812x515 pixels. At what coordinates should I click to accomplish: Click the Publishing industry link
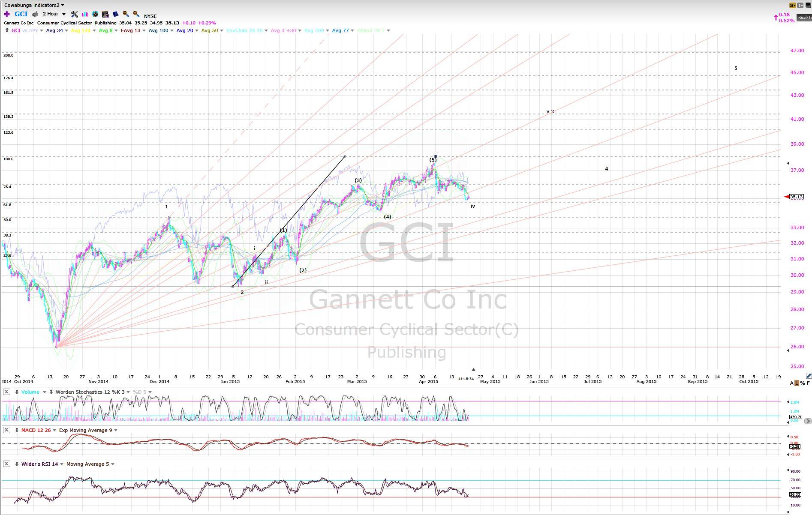105,23
